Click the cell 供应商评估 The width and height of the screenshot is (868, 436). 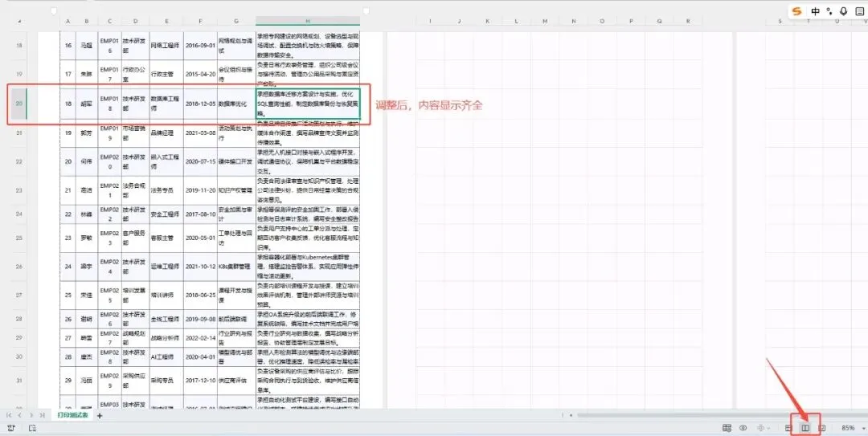pos(236,381)
